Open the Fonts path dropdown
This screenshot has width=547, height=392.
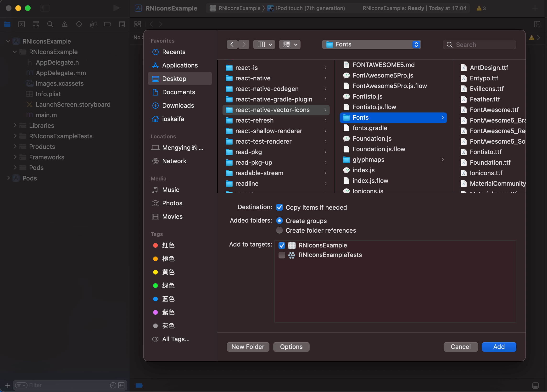coord(371,44)
